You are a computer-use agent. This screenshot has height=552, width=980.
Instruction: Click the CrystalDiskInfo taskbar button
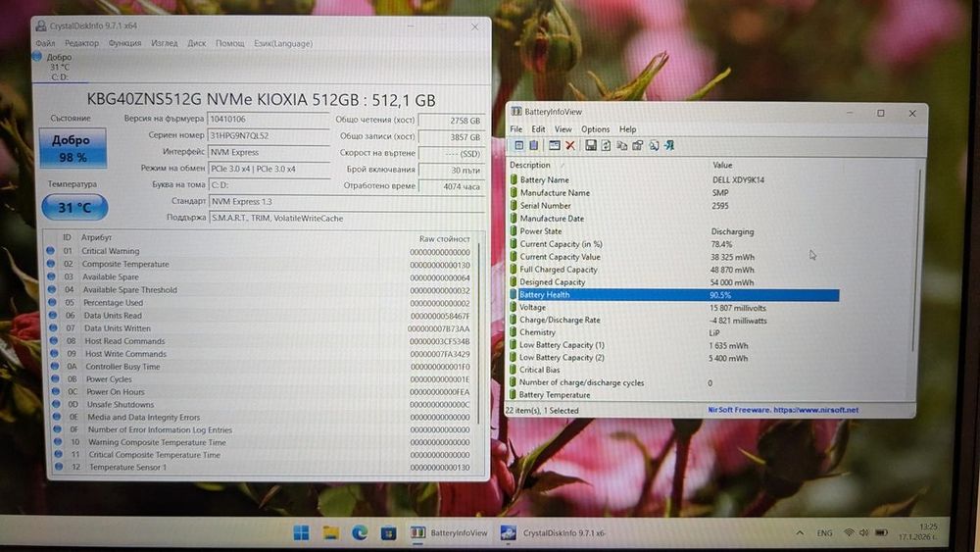tap(553, 533)
